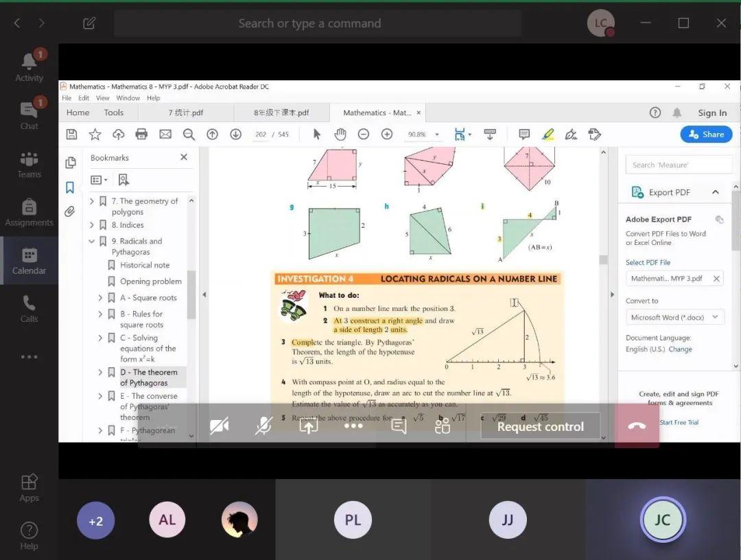This screenshot has height=560, width=741.
Task: Click the blue Share button in Acrobat
Action: coord(707,135)
